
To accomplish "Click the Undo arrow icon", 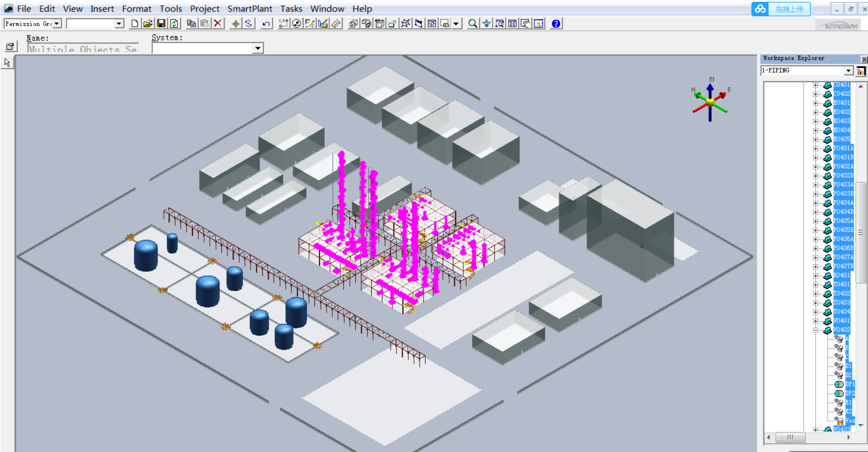I will pyautogui.click(x=266, y=24).
